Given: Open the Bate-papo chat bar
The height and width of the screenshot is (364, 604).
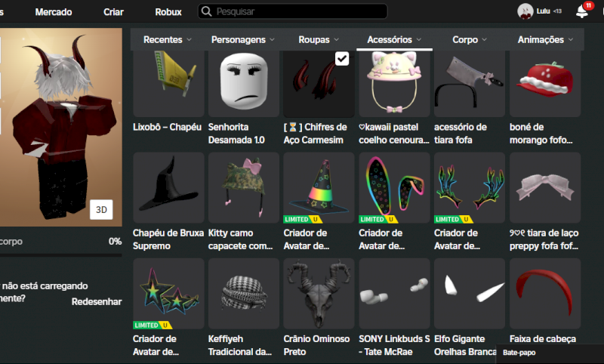Looking at the screenshot, I should tap(550, 353).
